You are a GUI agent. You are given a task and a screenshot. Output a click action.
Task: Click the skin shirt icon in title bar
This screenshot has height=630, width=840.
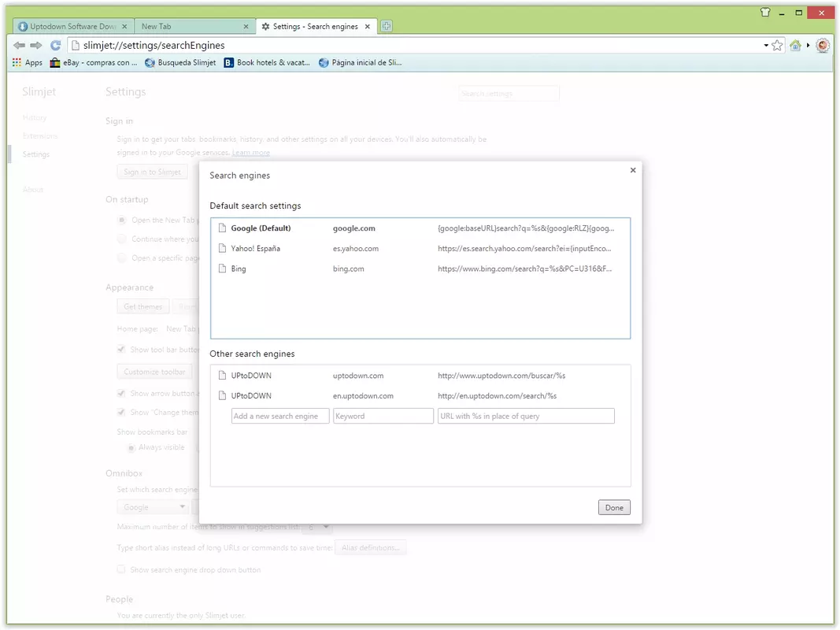point(765,13)
